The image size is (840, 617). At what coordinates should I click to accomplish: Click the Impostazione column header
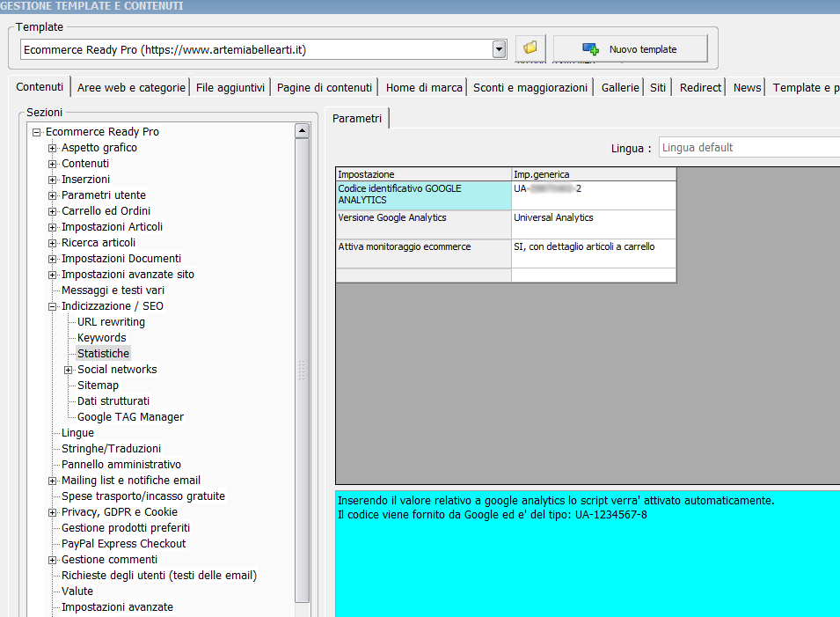point(423,174)
